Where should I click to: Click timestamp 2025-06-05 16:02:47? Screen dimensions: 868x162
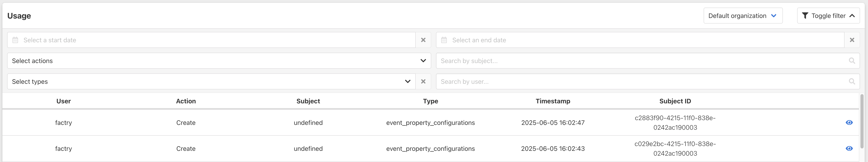[x=553, y=122]
